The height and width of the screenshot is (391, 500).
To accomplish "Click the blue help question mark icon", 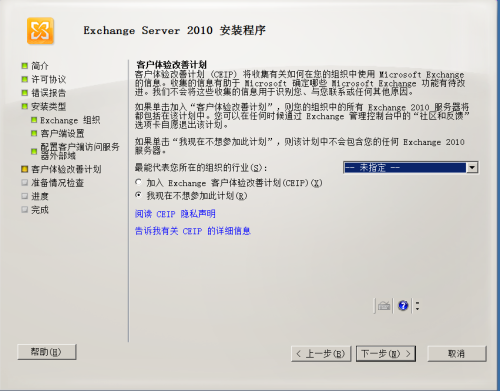I will click(x=403, y=305).
